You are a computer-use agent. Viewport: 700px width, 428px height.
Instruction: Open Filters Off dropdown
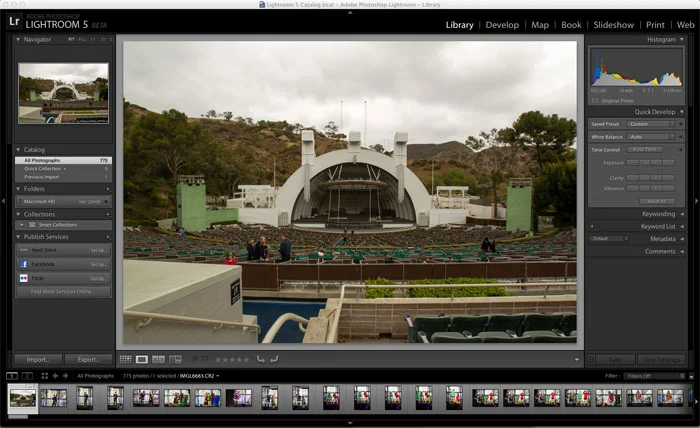click(x=654, y=376)
